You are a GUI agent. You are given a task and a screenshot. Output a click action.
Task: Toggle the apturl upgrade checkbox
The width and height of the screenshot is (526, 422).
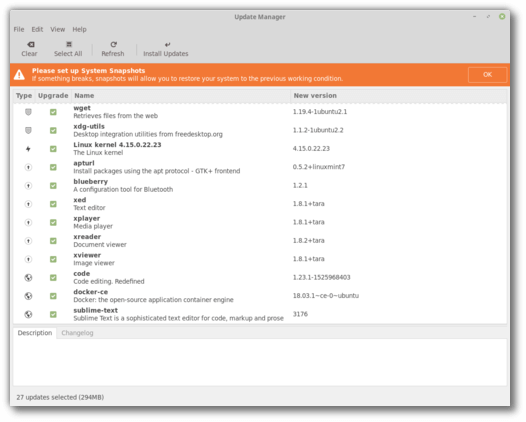click(x=53, y=167)
